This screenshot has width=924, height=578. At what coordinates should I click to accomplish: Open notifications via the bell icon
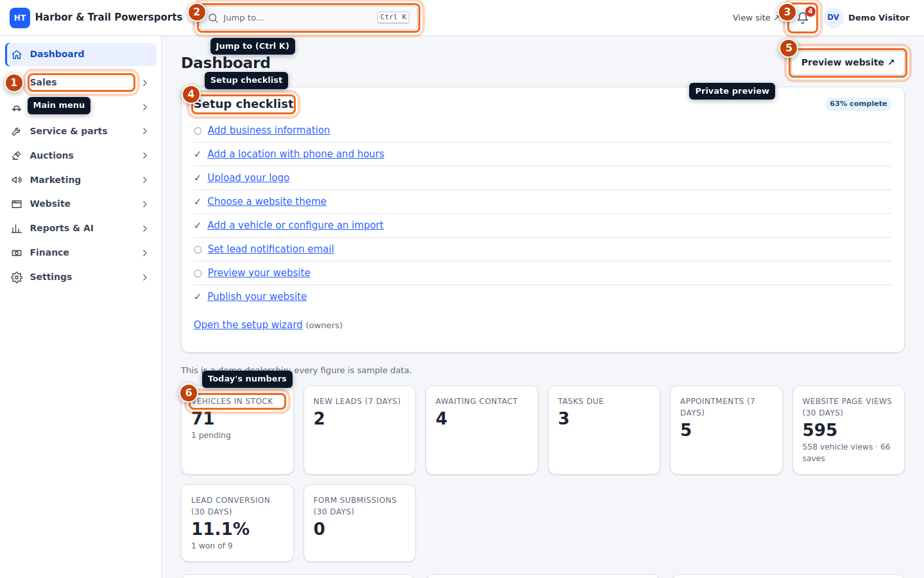(x=803, y=18)
